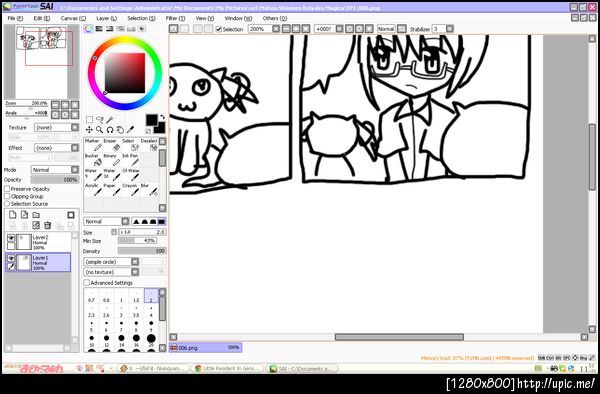Viewport: 600px width, 394px height.
Task: Swap foreground and background colors
Action: click(x=162, y=117)
